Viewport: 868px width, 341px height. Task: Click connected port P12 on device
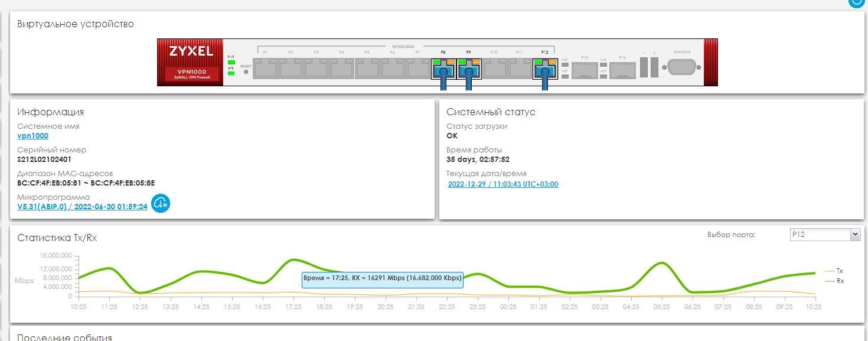point(544,68)
